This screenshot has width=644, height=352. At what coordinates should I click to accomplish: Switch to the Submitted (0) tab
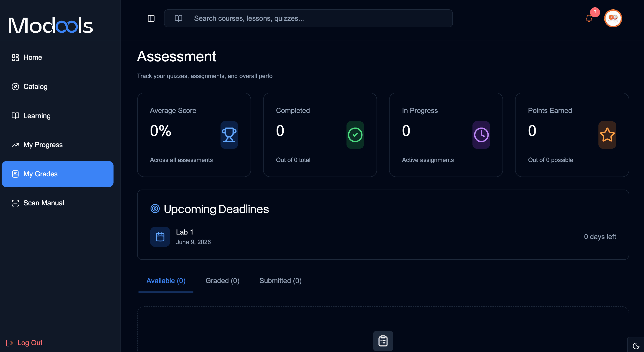280,281
